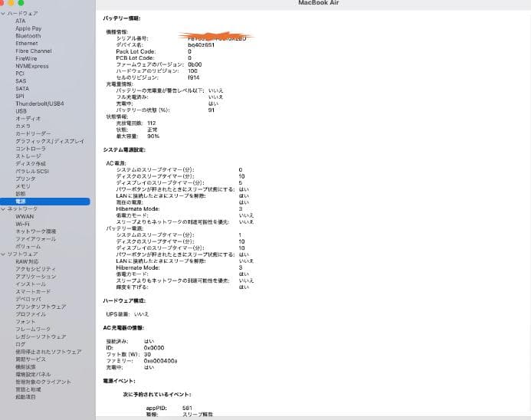531x420 pixels.
Task: Select FireWire in the sidebar
Action: 26,58
